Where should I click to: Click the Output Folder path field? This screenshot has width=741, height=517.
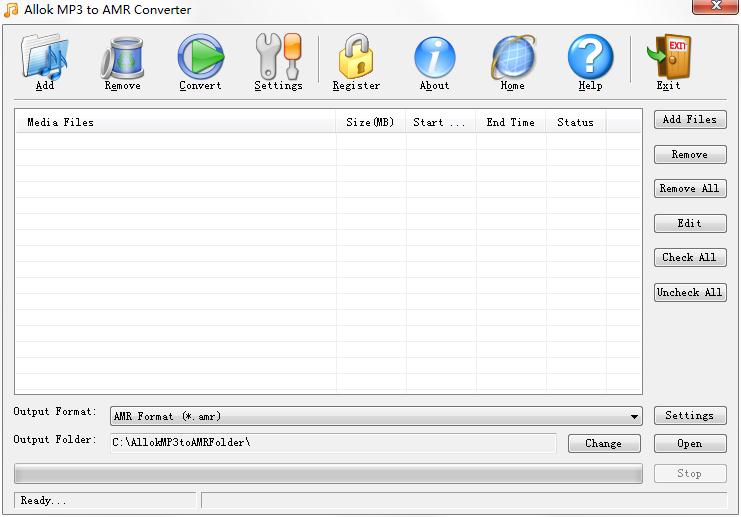[333, 443]
